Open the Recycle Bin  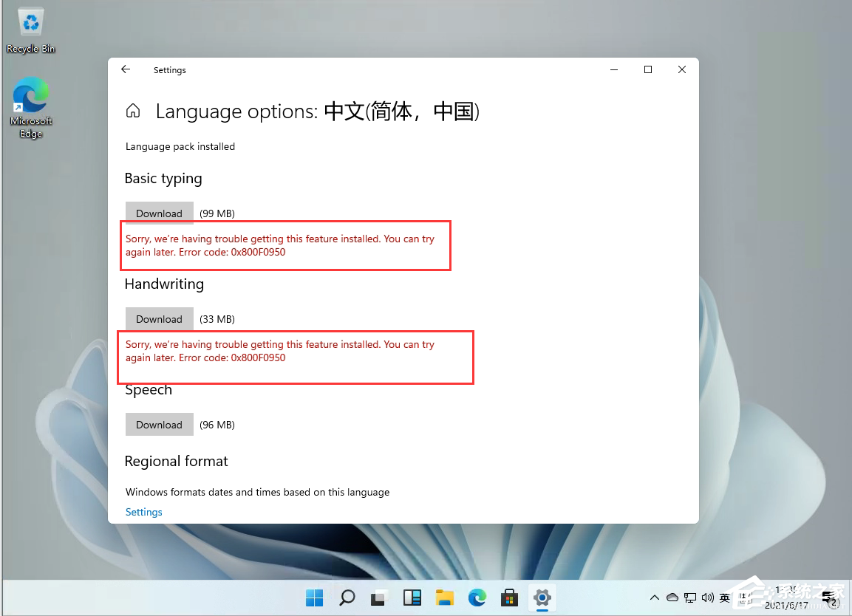tap(30, 22)
